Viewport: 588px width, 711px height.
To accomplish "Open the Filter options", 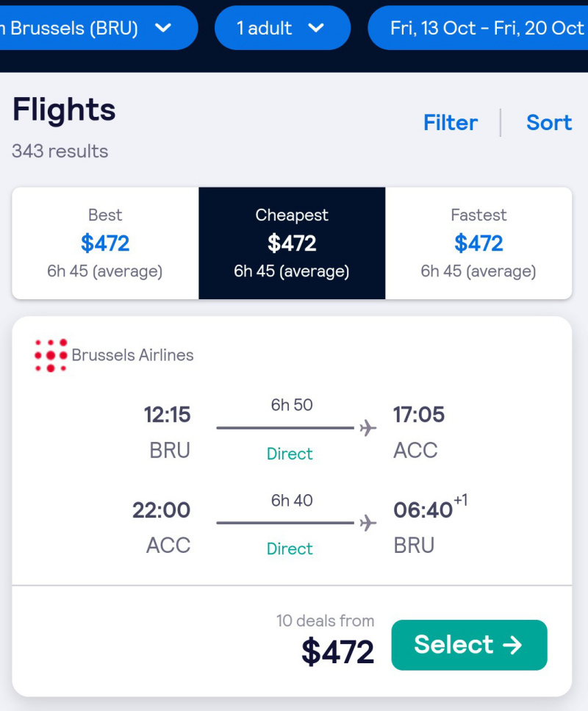I will point(450,123).
